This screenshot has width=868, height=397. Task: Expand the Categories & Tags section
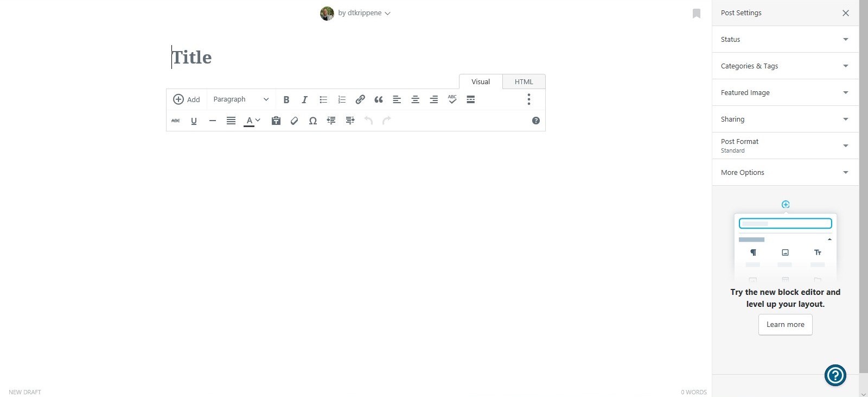(785, 66)
